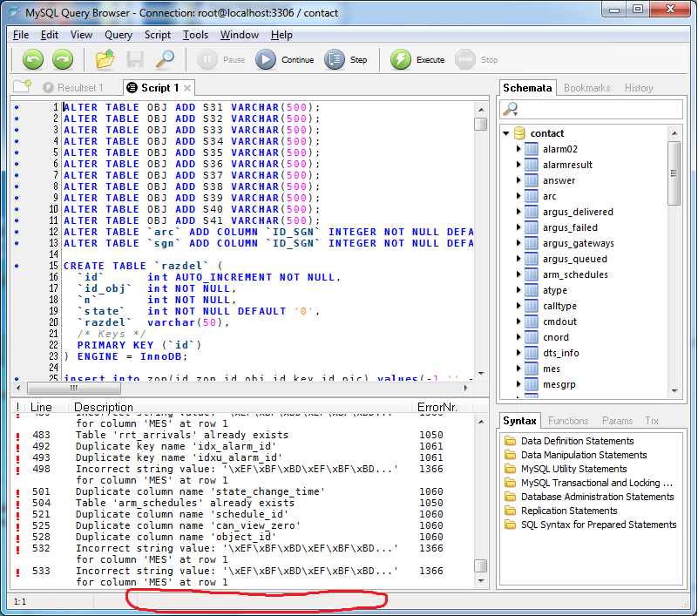This screenshot has height=616, width=698.
Task: Select the alarmresult table icon
Action: point(531,165)
